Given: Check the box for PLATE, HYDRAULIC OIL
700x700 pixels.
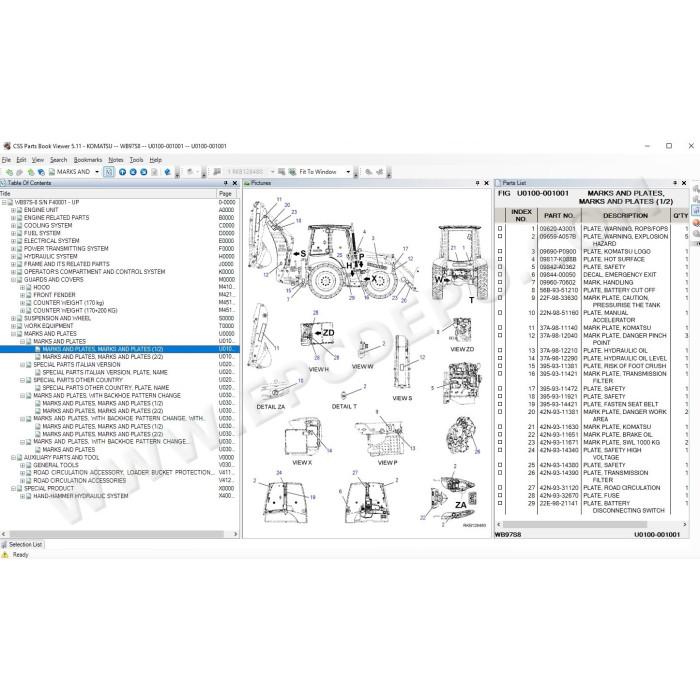Looking at the screenshot, I should pyautogui.click(x=500, y=350).
